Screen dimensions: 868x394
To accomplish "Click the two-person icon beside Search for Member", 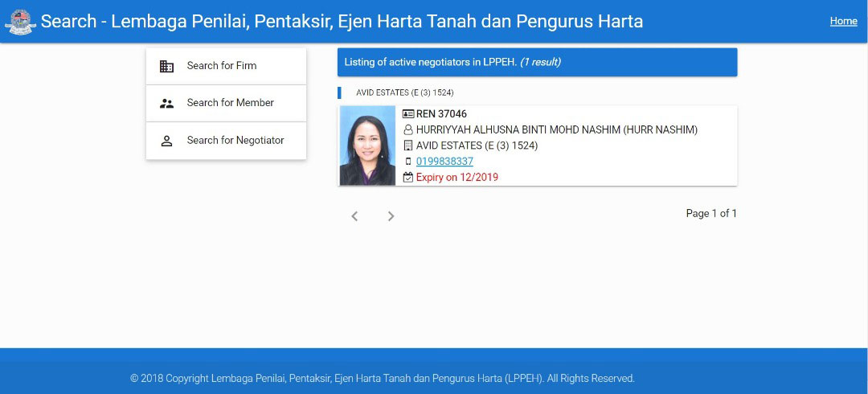I will [166, 103].
